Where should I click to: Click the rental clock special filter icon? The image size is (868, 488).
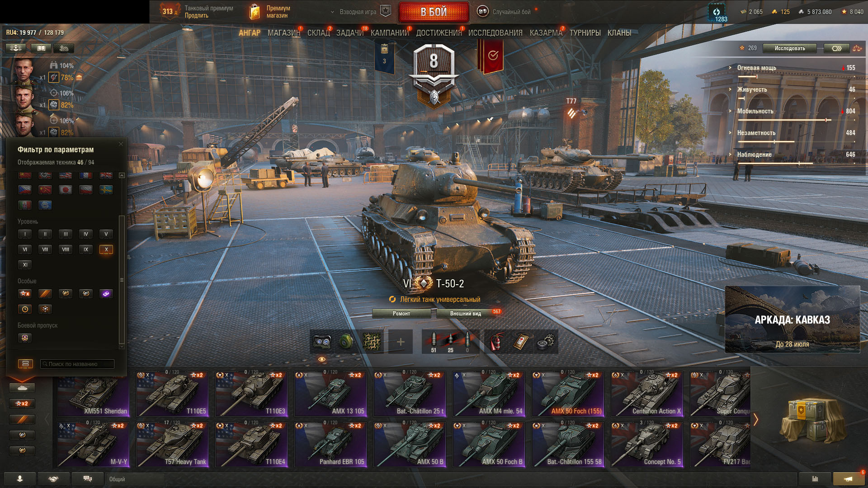(25, 309)
